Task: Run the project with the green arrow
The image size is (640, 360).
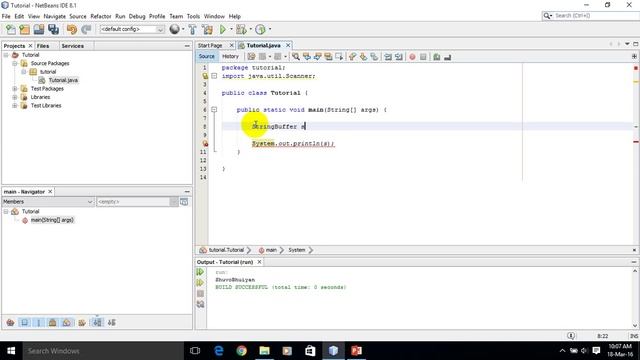Action: pos(223,29)
